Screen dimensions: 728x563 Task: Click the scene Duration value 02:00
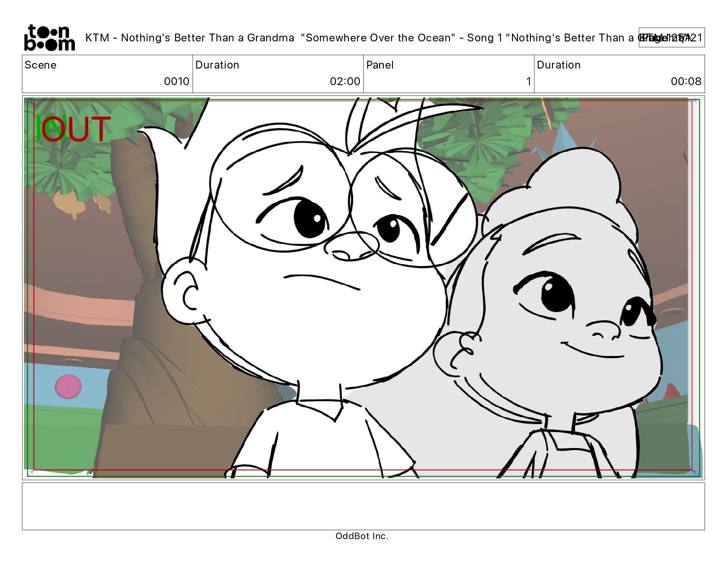point(345,81)
